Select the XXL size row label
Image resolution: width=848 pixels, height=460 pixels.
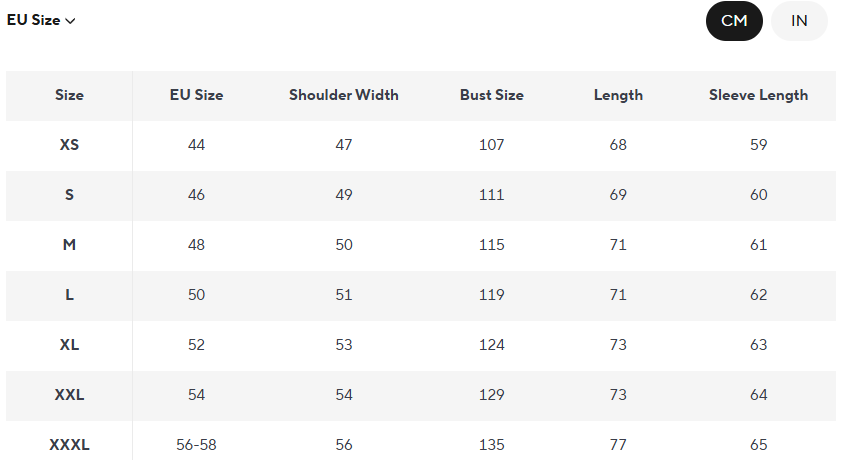[x=69, y=395]
